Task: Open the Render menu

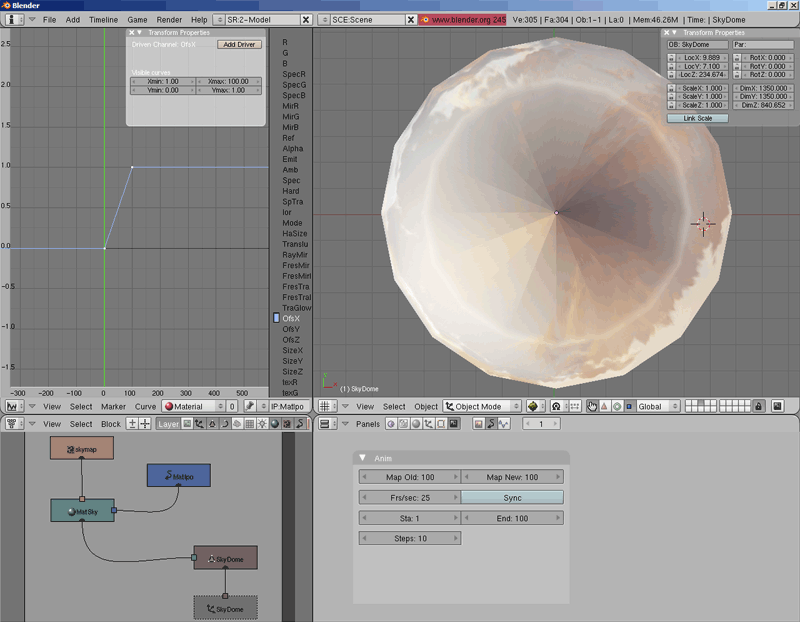Action: pos(169,19)
